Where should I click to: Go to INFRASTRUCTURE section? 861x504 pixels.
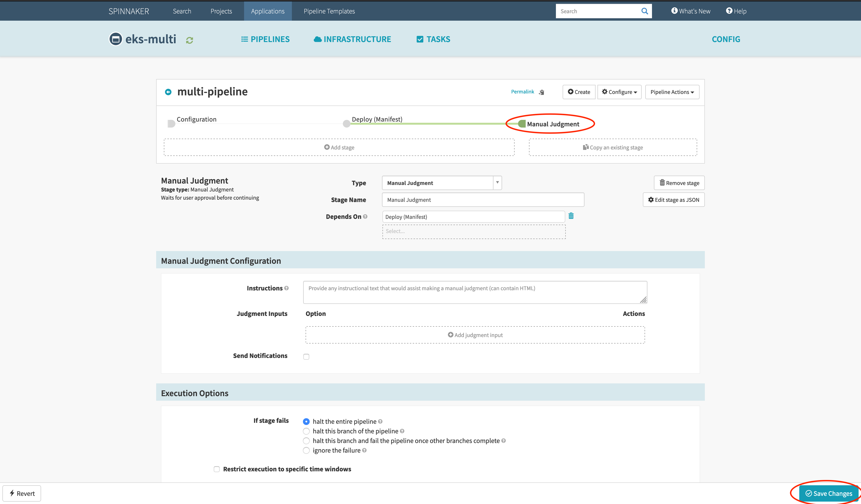point(352,39)
